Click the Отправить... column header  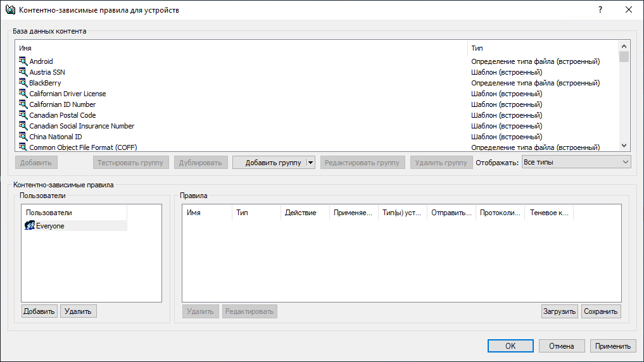[451, 213]
